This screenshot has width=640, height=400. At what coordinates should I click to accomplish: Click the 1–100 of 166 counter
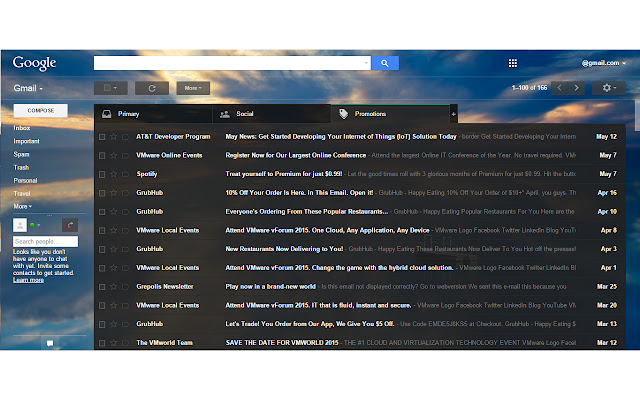coord(529,88)
